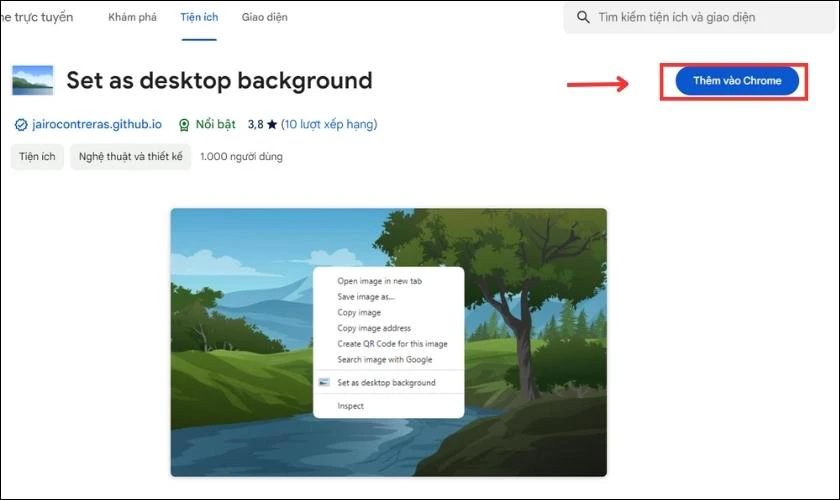Choose Inspect in the context menu
Viewport: 840px width, 500px height.
[x=350, y=406]
